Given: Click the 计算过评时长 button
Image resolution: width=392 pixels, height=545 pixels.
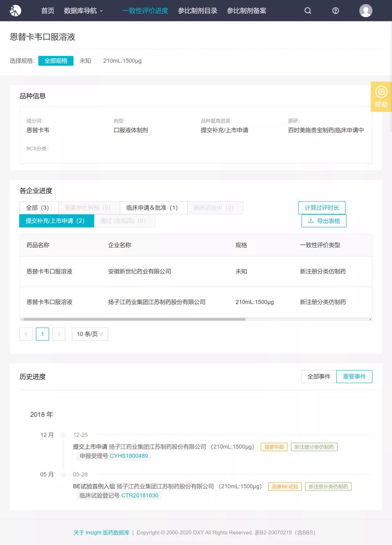Looking at the screenshot, I should (x=322, y=208).
